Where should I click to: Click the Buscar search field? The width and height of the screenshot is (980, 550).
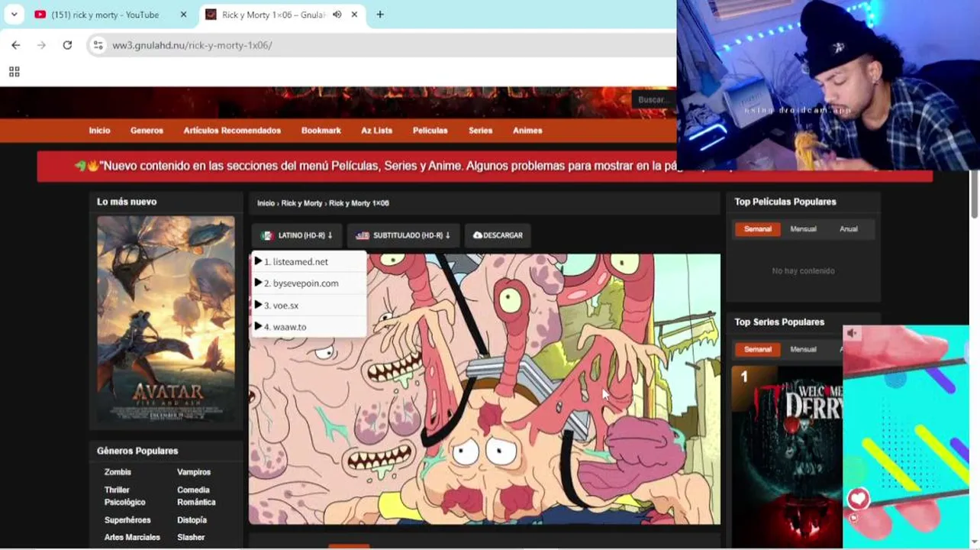(x=653, y=99)
